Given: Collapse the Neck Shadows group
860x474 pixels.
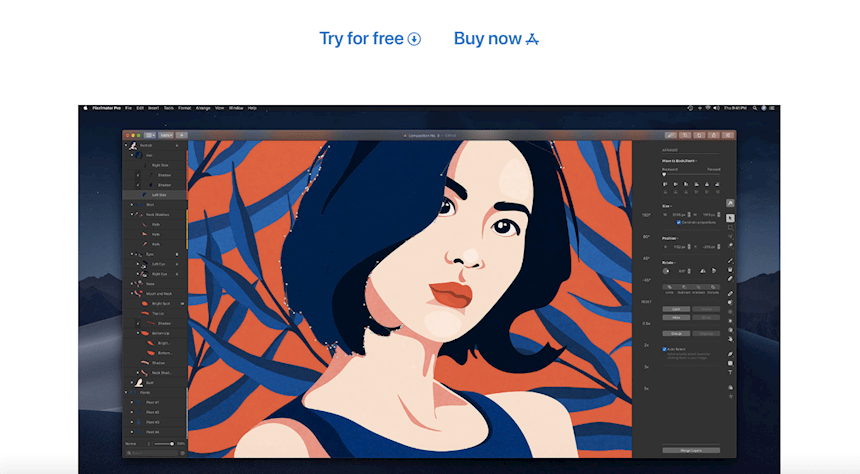Looking at the screenshot, I should (132, 215).
